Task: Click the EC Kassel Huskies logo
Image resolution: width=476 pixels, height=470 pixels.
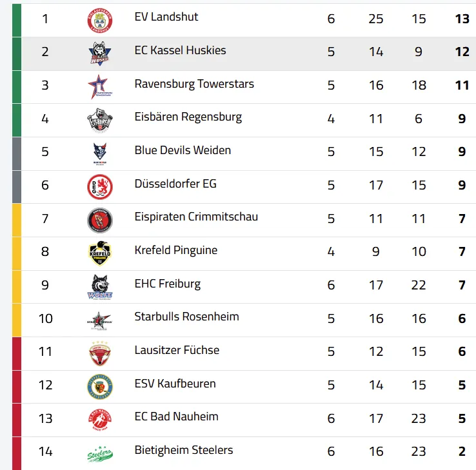Action: [100, 53]
